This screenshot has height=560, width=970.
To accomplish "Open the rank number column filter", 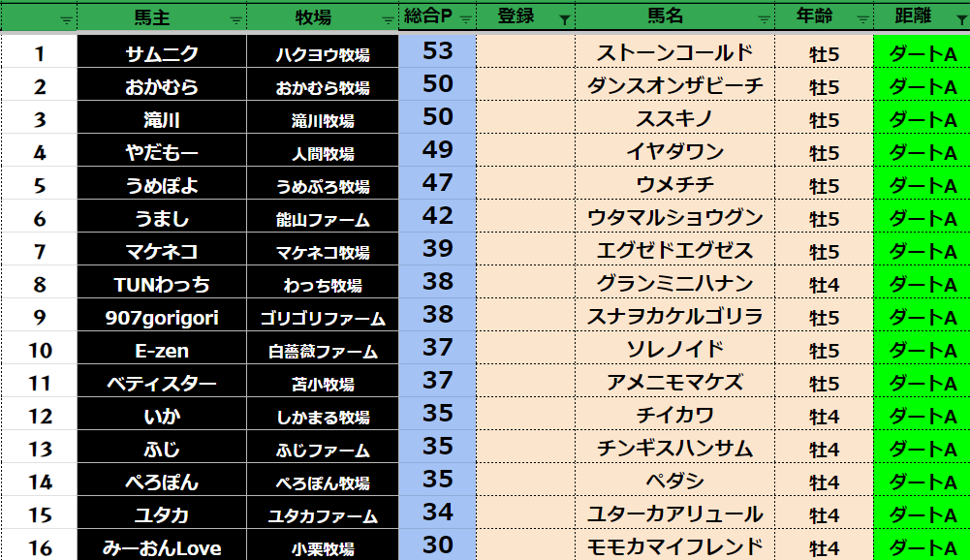I will [66, 19].
